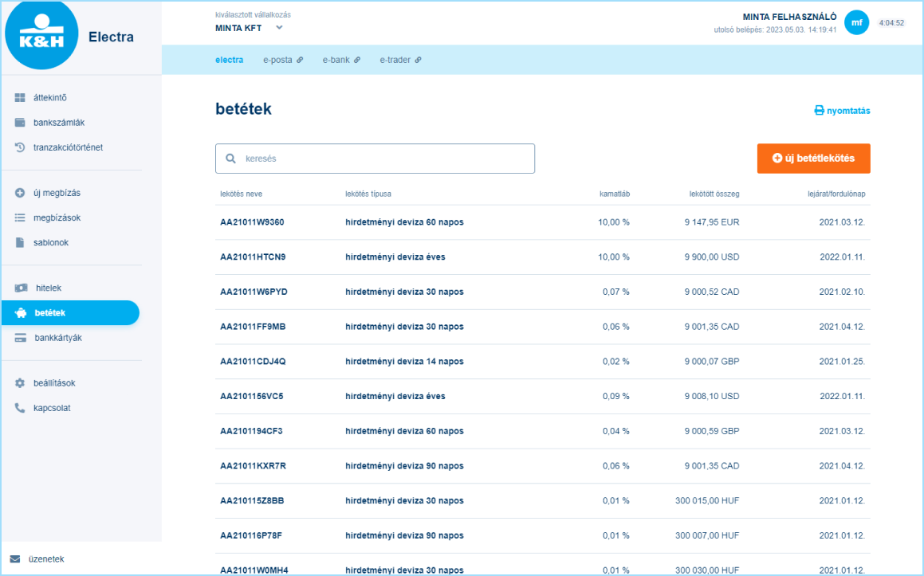The image size is (924, 576).
Task: Click the nyomtatás print link
Action: 842,111
